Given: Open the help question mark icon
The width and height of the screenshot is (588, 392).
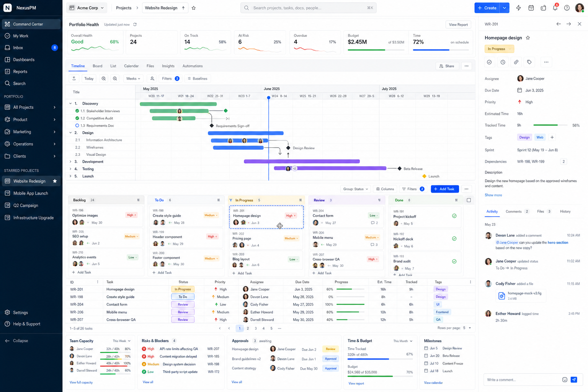Looking at the screenshot, I should coord(567,8).
